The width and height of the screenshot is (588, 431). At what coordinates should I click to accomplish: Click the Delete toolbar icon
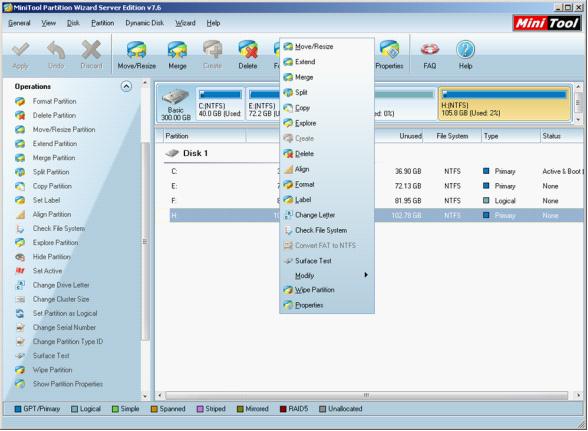(248, 50)
